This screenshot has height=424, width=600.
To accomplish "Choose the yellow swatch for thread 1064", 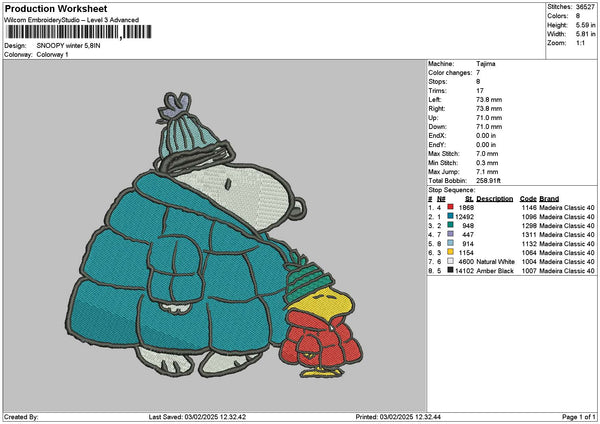I will [450, 252].
